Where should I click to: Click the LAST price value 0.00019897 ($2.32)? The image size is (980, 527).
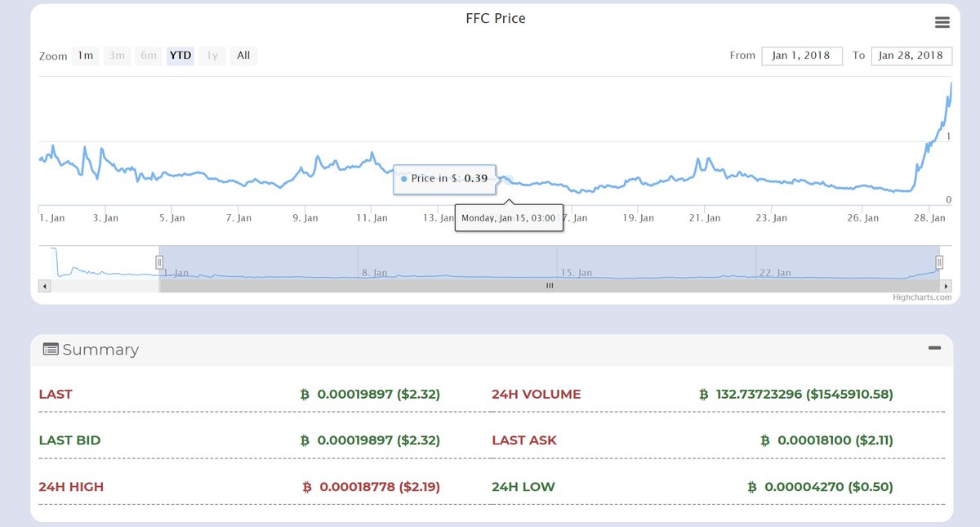coord(379,394)
